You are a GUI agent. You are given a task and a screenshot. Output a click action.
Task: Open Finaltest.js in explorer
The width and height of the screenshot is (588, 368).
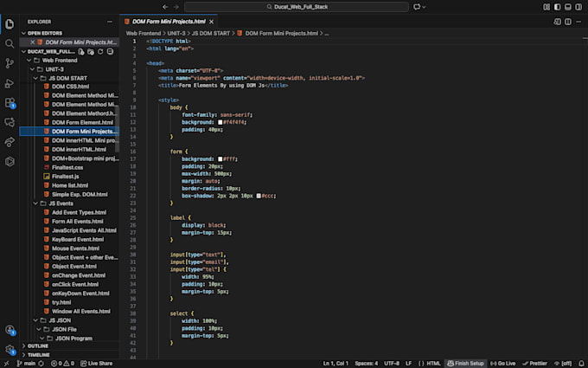[65, 177]
